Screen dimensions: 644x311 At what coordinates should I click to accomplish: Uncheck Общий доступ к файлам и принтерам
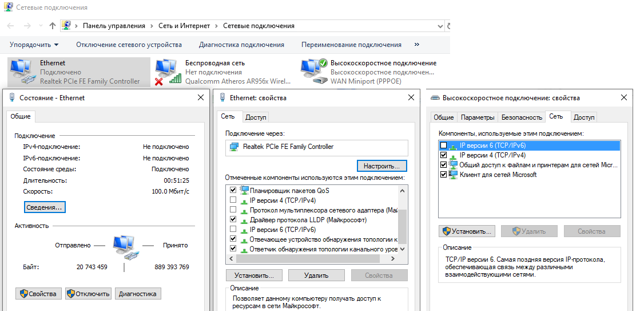click(443, 165)
